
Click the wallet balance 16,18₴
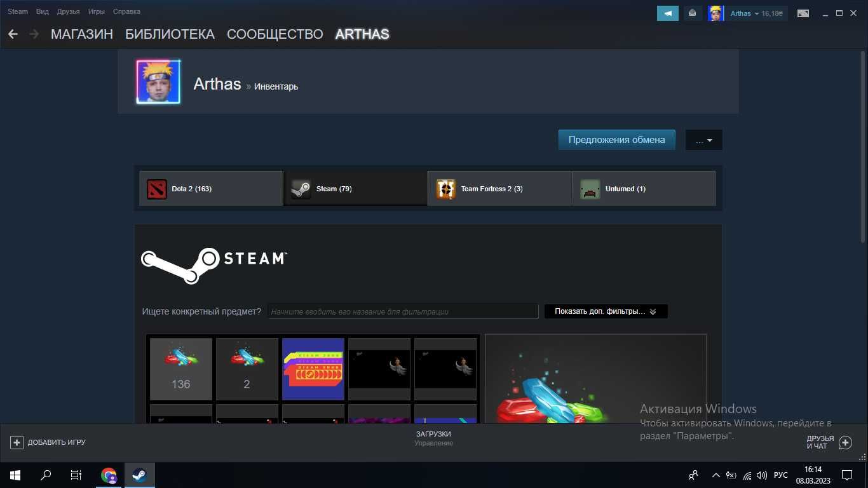click(772, 13)
